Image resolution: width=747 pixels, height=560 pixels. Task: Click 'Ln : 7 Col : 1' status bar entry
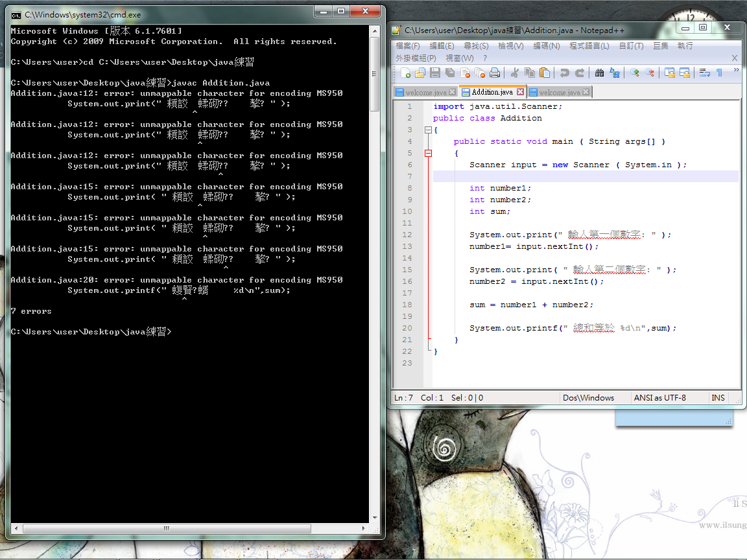[x=419, y=397]
